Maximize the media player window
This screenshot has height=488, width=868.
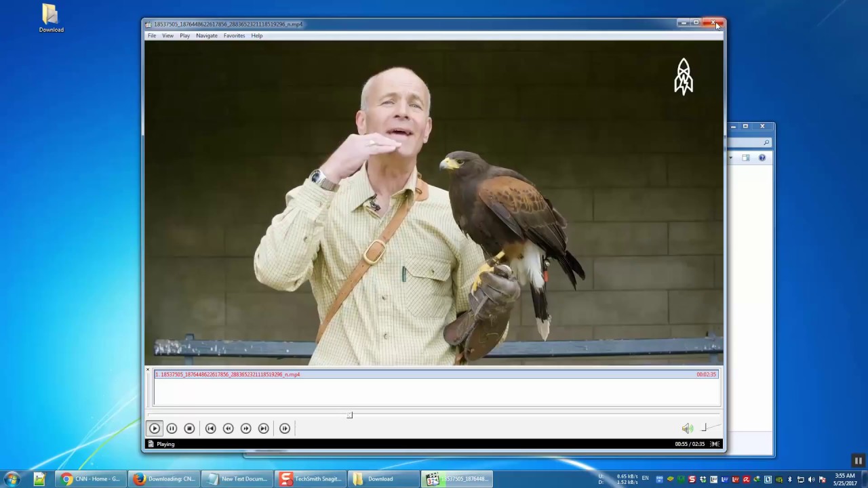pyautogui.click(x=696, y=23)
